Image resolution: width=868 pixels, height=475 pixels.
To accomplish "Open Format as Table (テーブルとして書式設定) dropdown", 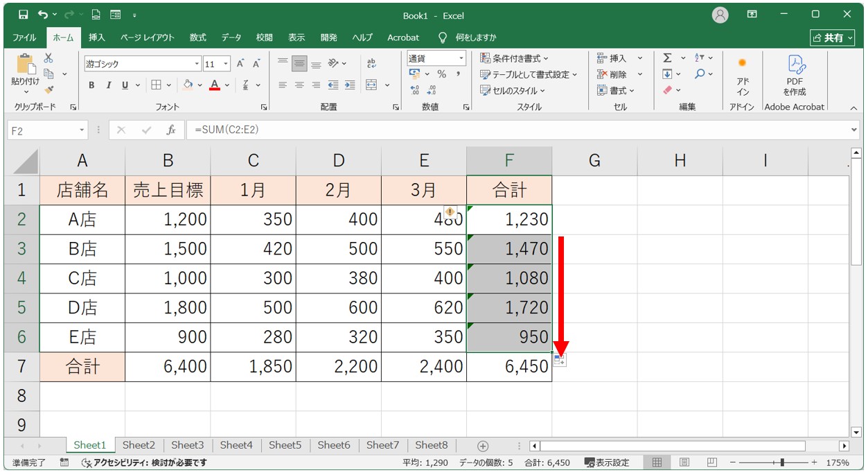I will [529, 74].
